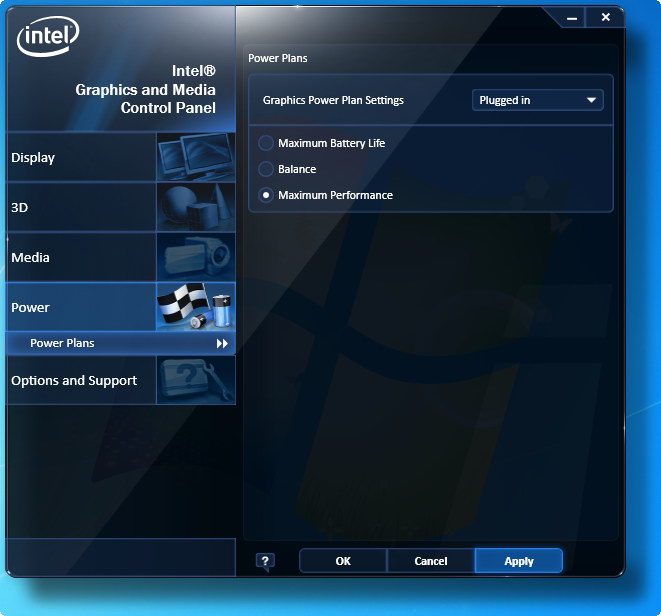Click the dual monitors Display icon

click(196, 157)
